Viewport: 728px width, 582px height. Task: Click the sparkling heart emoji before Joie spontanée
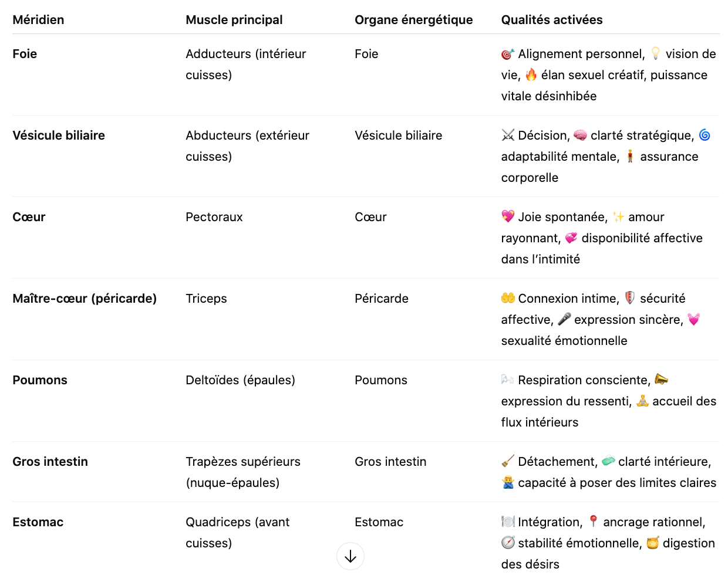508,216
